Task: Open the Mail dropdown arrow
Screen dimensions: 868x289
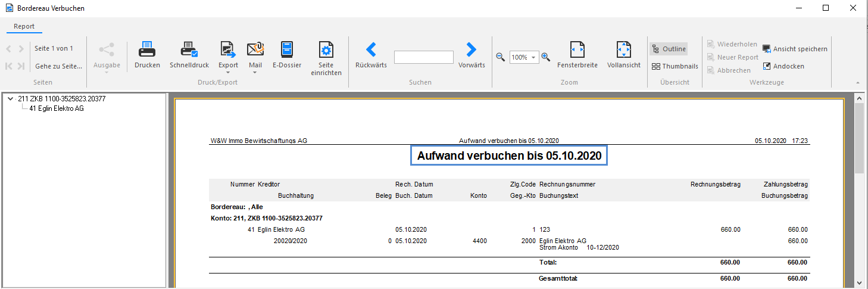Action: point(255,73)
